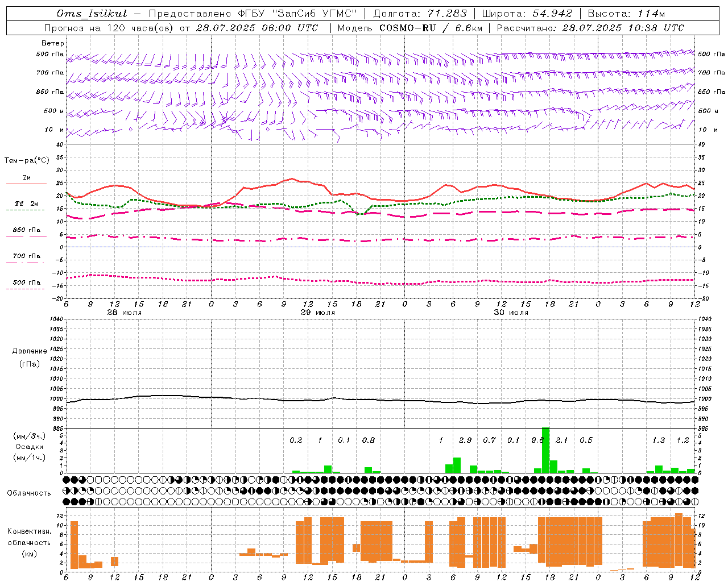The width and height of the screenshot is (728, 582).
Task: Click the Тем-ра(°C) axis title
Action: pos(27,161)
